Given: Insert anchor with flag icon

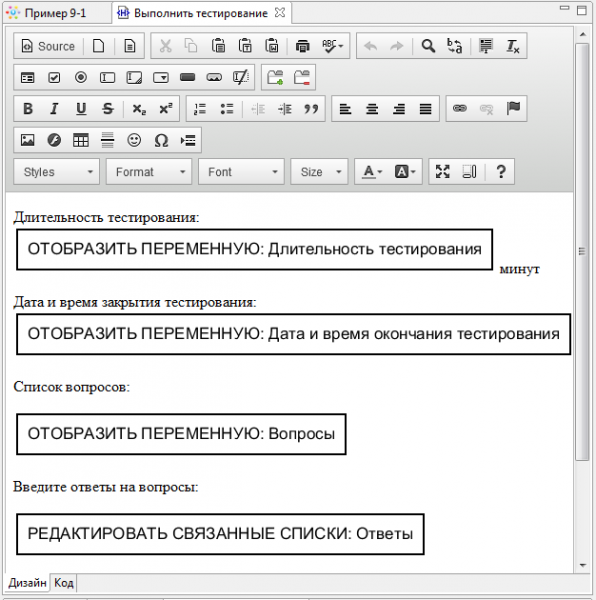Looking at the screenshot, I should coord(513,109).
